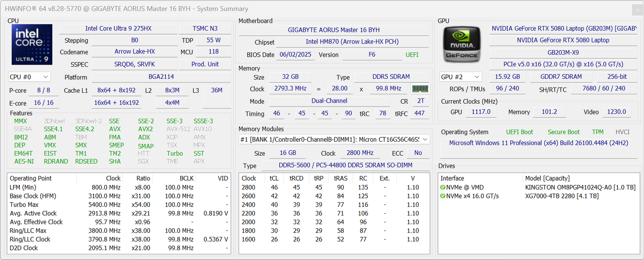Click green check icon beside NVMe @ VMD

tap(443, 188)
